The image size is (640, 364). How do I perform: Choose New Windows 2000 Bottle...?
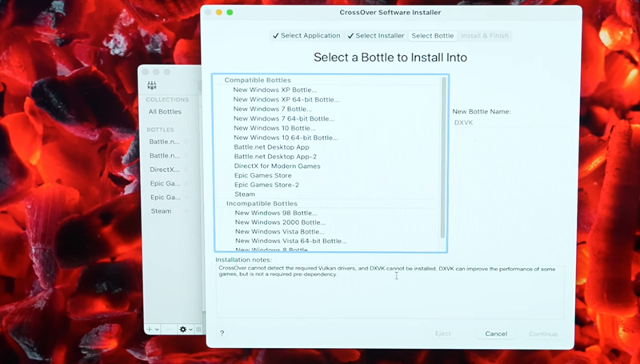pos(280,222)
